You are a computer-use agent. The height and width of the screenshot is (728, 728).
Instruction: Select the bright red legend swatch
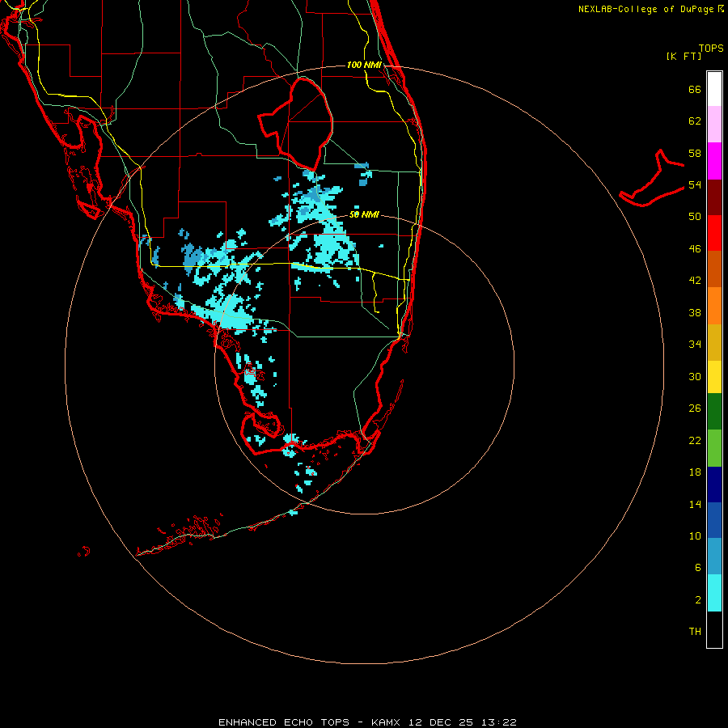(714, 233)
